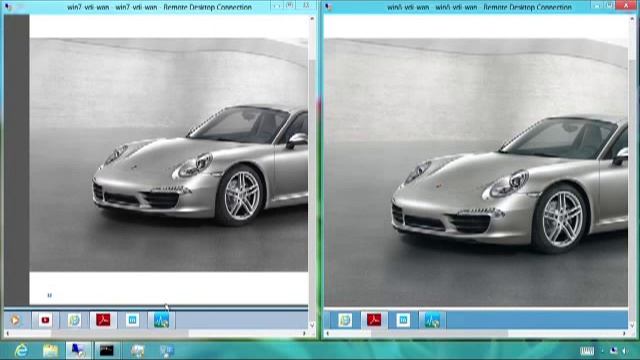Click the win8 Remote Desktop window title icon

pyautogui.click(x=329, y=7)
